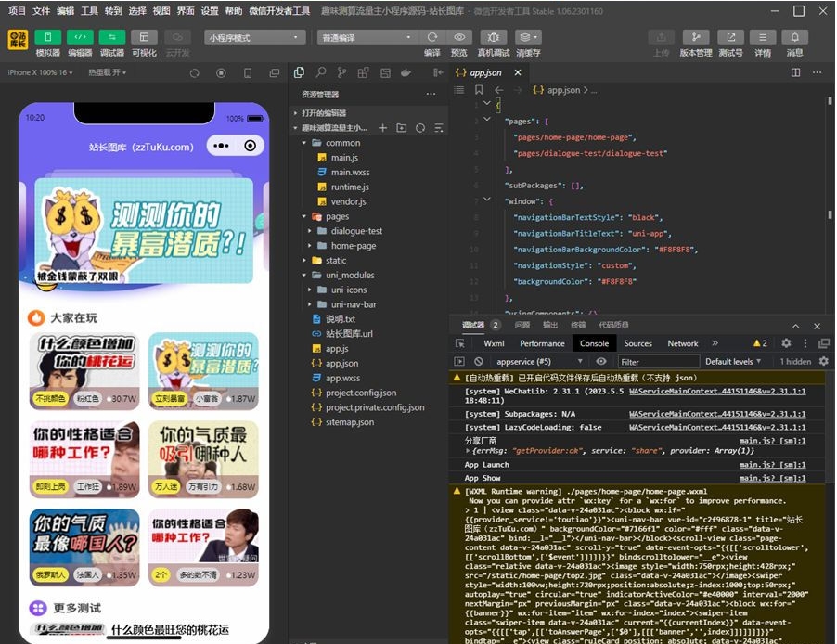Image resolution: width=837 pixels, height=644 pixels.
Task: Toggle the simulator phone frame icon
Action: (248, 73)
